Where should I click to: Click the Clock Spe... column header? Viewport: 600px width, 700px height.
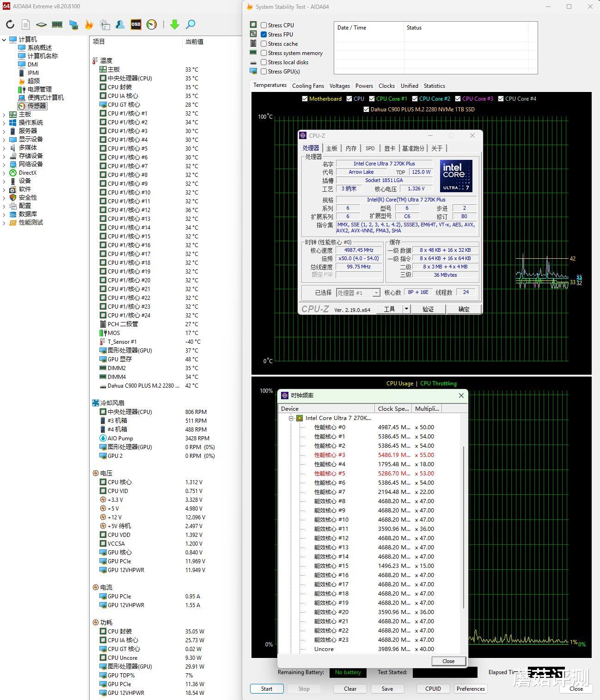(x=393, y=408)
